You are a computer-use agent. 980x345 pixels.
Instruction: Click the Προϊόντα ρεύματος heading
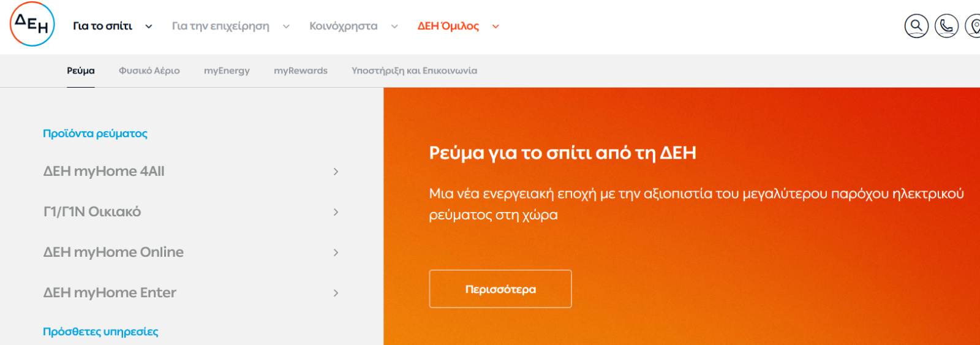[95, 133]
